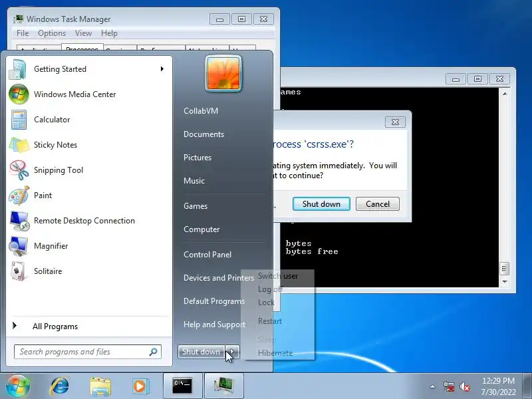This screenshot has width=532, height=399.
Task: Open Documents library link
Action: pos(204,134)
